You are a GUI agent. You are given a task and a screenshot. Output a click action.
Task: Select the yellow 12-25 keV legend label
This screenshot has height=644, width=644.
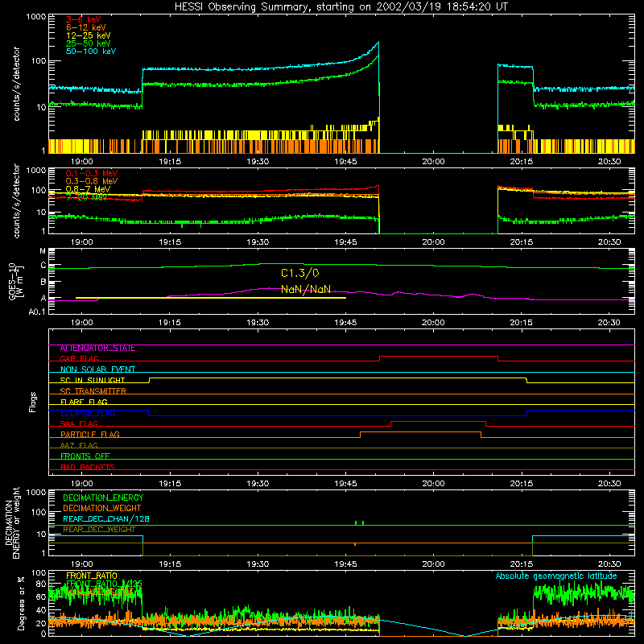[88, 35]
